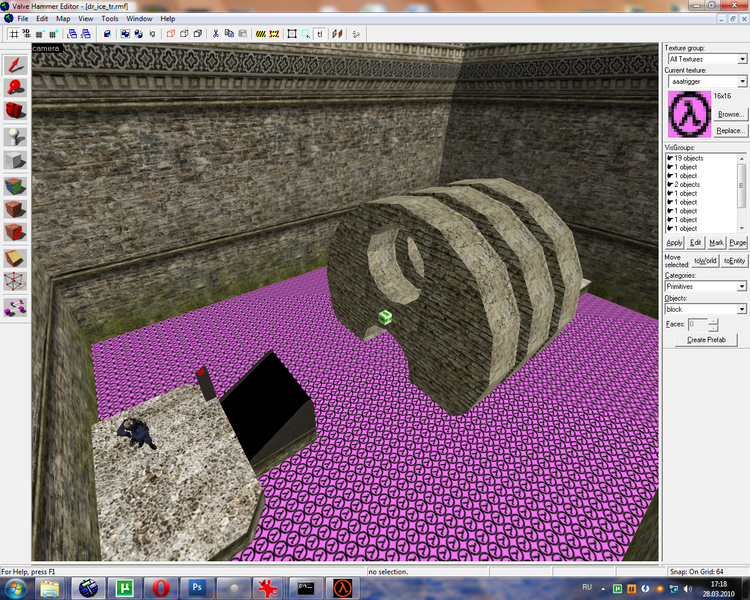The image size is (750, 600).
Task: Toggle the Ignore Groups (ig) icon
Action: (x=152, y=33)
